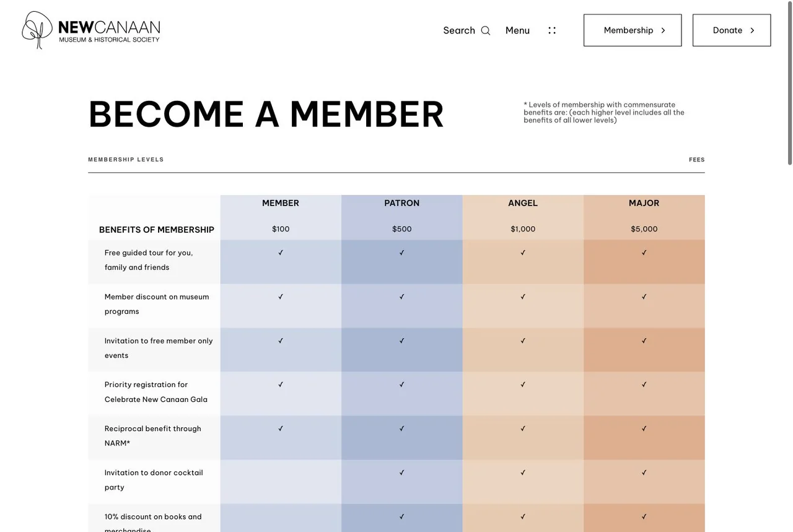Image resolution: width=793 pixels, height=532 pixels.
Task: Click Major checkmark for Gala priority registration
Action: pos(644,385)
